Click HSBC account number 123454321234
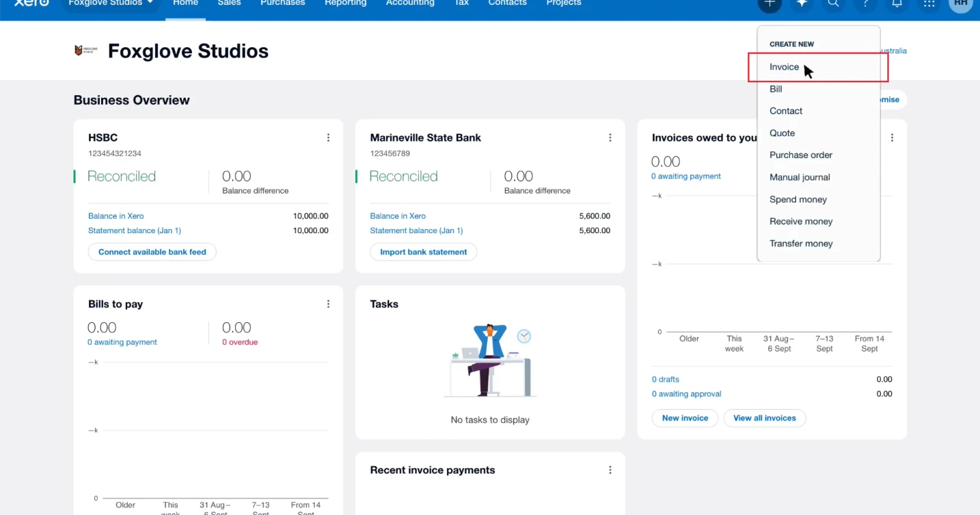 point(115,154)
